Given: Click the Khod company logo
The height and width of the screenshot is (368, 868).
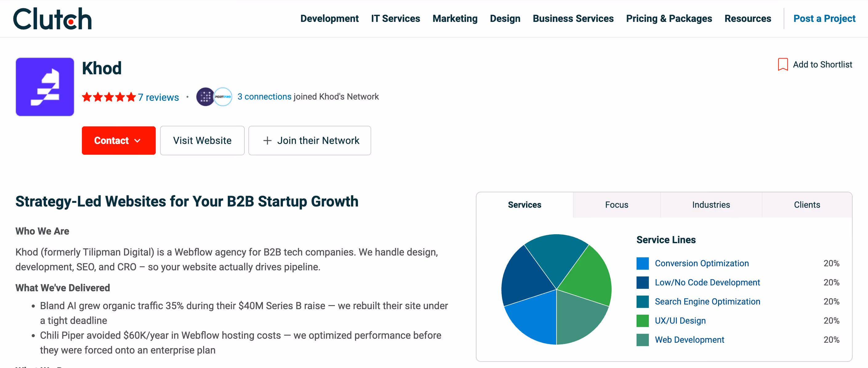Looking at the screenshot, I should (45, 87).
